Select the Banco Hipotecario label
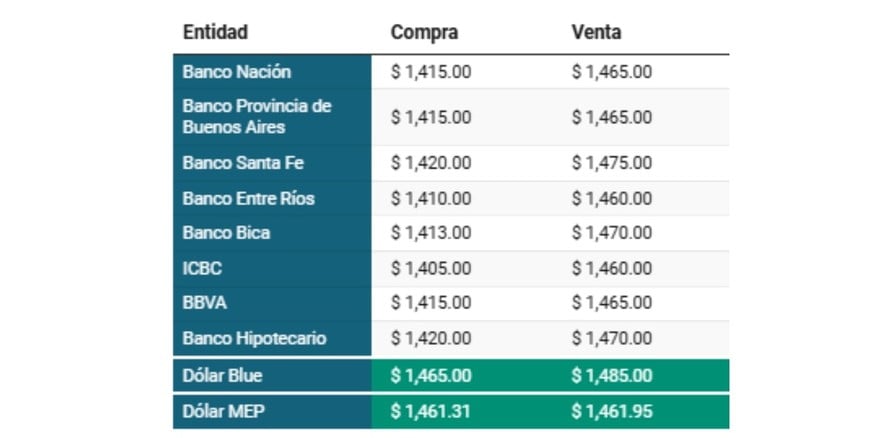870x438 pixels. [x=254, y=338]
